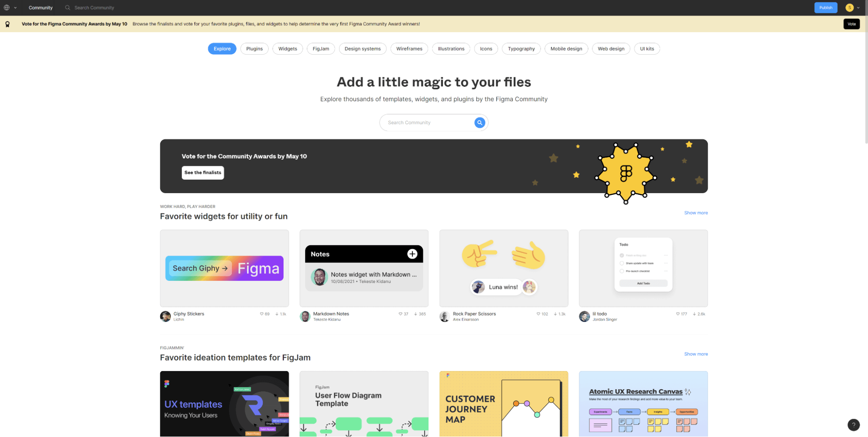Open the Atomic UX Research Canvas thumbnail
868x437 pixels.
pos(643,404)
